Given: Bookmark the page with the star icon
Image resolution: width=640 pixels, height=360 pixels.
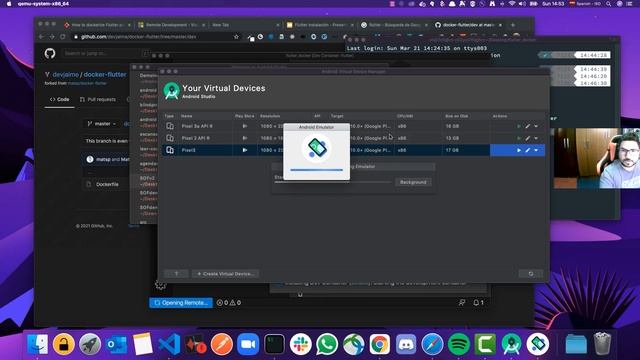Looking at the screenshot, I should pyautogui.click(x=236, y=37).
